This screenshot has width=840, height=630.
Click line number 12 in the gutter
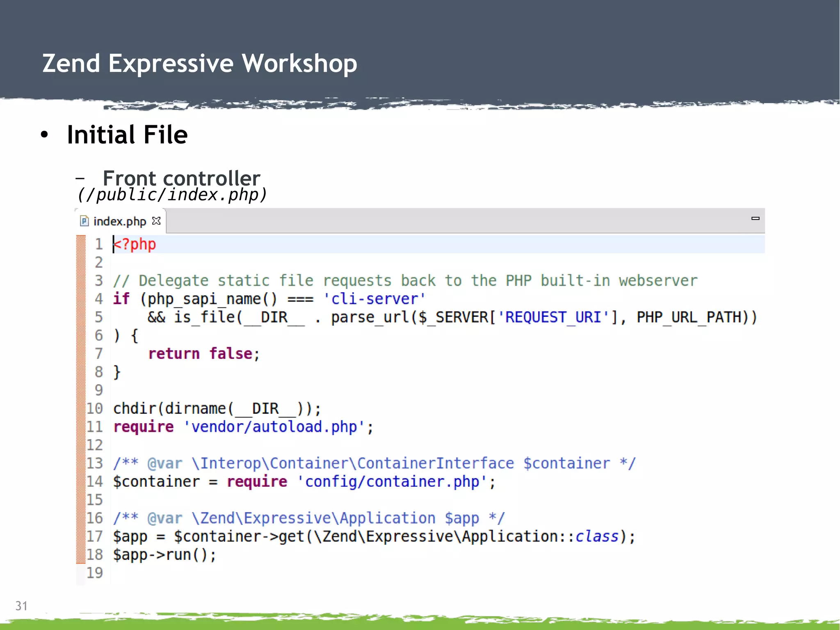point(94,445)
